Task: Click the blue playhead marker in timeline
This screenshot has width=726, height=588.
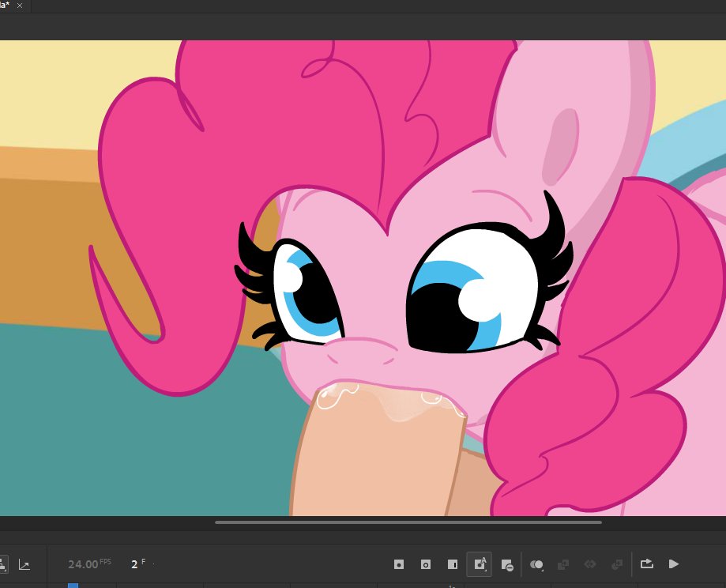Action: click(x=73, y=585)
